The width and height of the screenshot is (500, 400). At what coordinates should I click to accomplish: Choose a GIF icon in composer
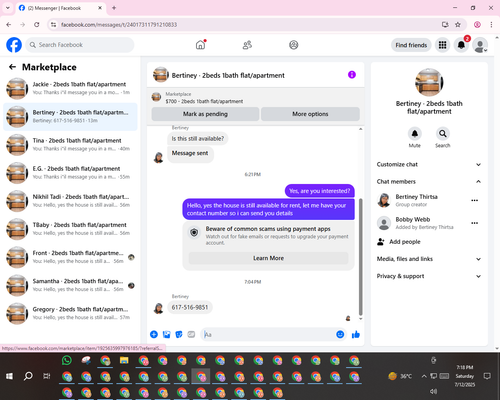tap(191, 334)
